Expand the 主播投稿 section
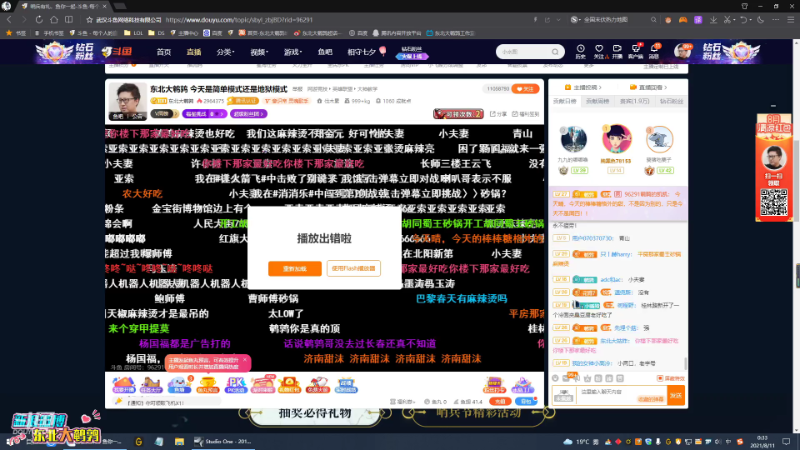800x450 pixels. pos(583,87)
